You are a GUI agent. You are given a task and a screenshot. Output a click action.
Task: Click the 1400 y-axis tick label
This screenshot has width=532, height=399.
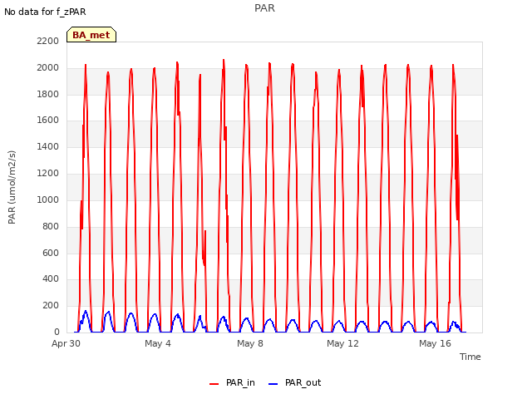[48, 146]
